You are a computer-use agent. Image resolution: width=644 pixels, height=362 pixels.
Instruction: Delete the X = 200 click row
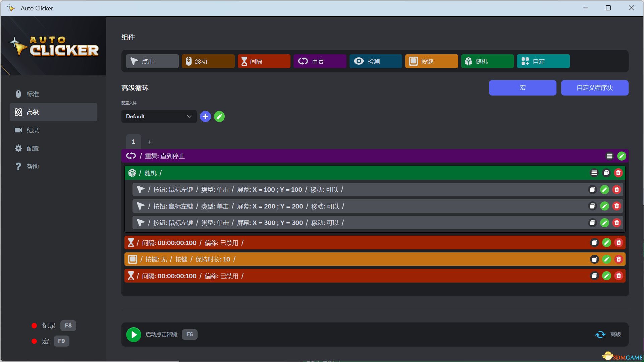(616, 206)
